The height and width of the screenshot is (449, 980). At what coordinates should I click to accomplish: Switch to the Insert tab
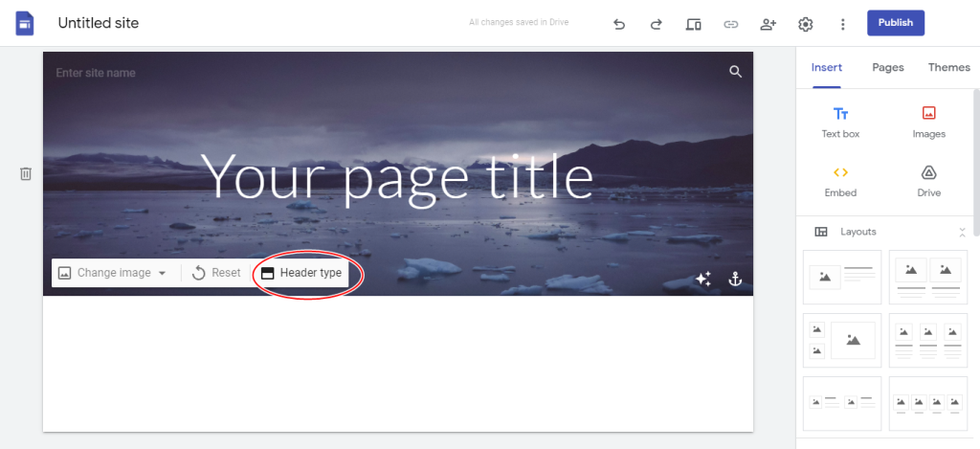(826, 68)
